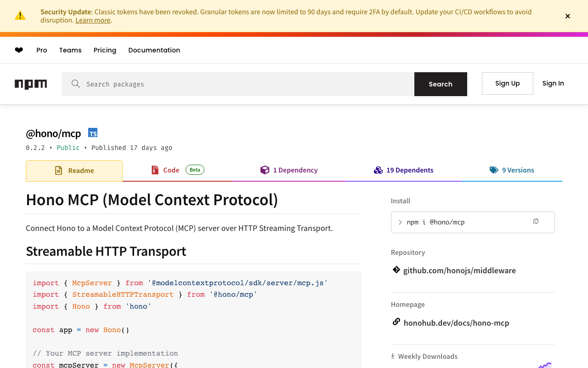
Task: Click the magnifying glass search icon
Action: coord(76,84)
